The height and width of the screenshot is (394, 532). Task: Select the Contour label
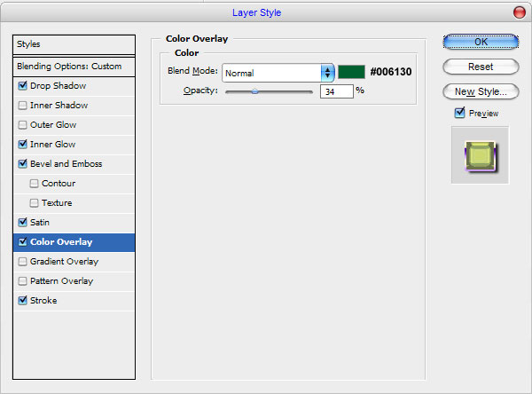pos(59,184)
